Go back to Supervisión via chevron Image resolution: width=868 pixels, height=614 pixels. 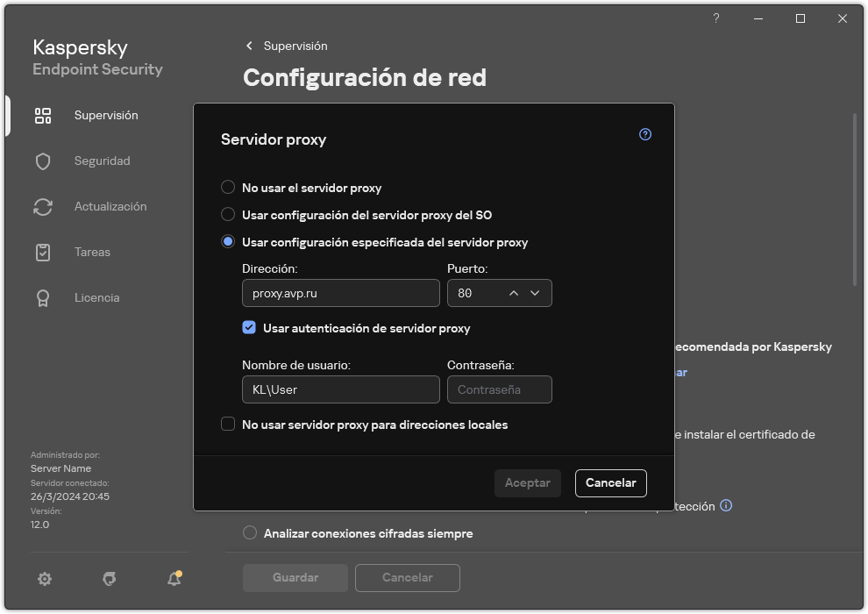249,46
